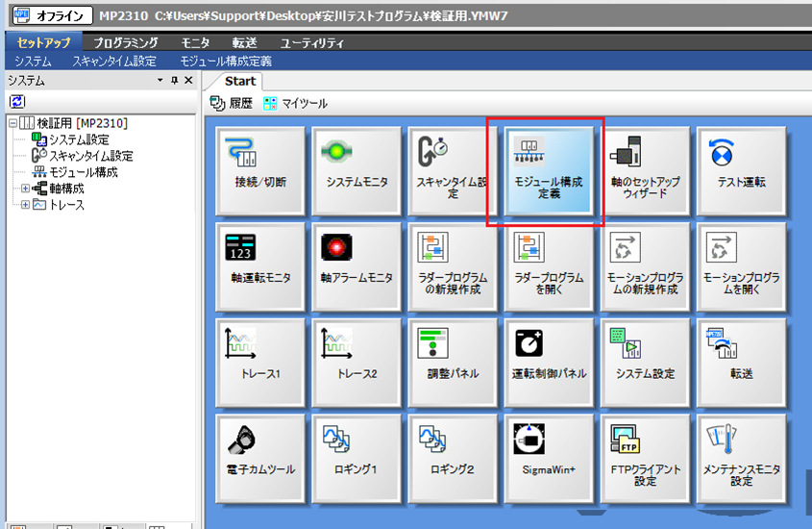Click the 履歴 history button

[231, 103]
